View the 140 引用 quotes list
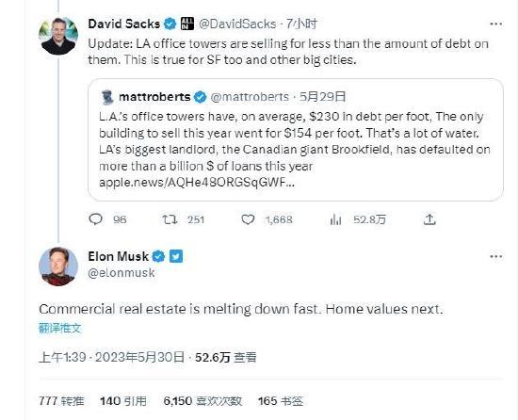Viewport: 518px width, 420px height. click(x=123, y=401)
